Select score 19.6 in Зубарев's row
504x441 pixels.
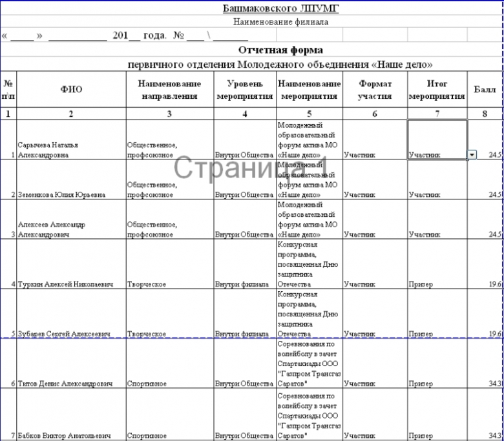(x=485, y=313)
